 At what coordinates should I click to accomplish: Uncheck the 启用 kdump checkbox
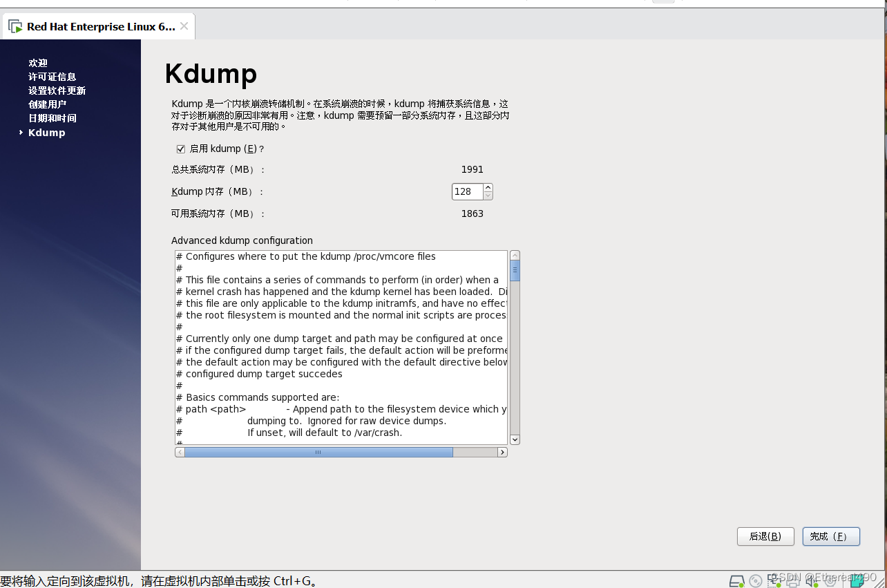pos(180,149)
